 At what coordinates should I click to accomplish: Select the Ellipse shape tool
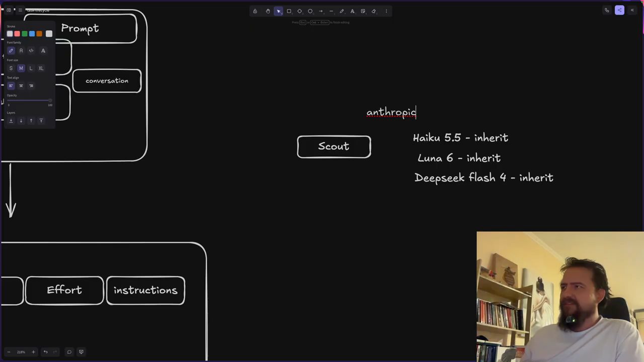[x=310, y=11]
